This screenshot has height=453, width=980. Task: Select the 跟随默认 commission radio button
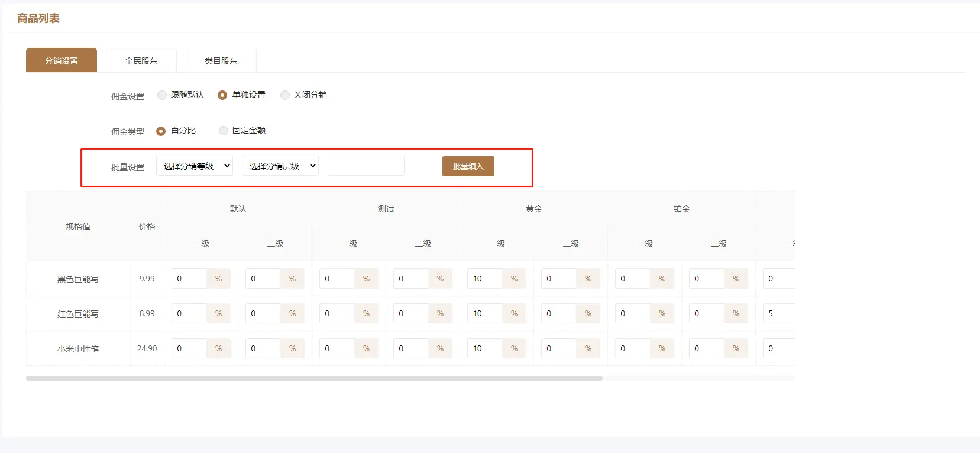[x=162, y=95]
